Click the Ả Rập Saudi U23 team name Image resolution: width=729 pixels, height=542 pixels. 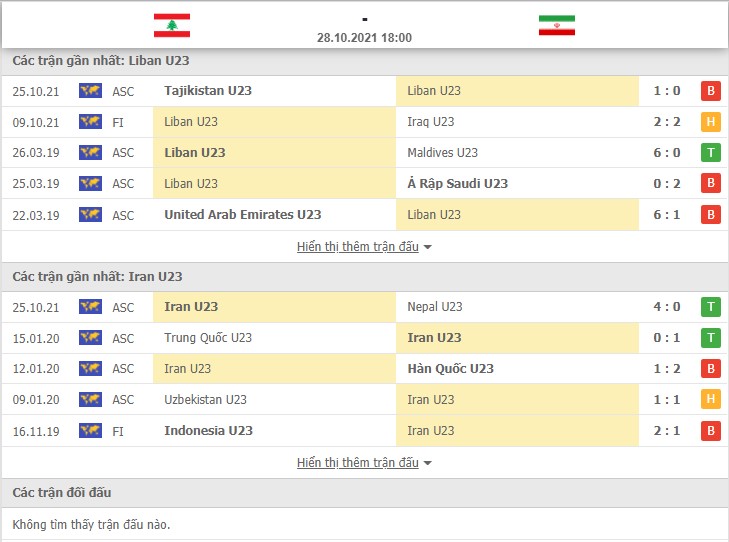pos(457,184)
